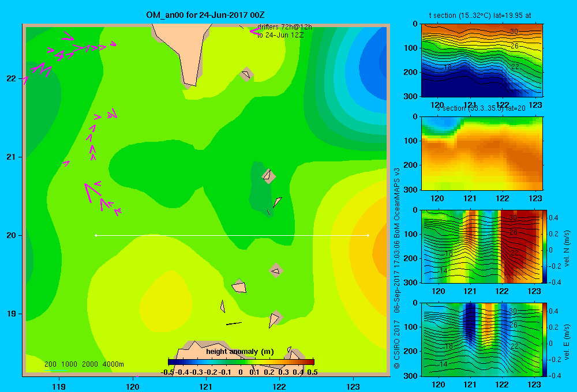This screenshot has width=577, height=392.
Task: Click the 14 contour label in vel. N section
Action: pos(443,271)
